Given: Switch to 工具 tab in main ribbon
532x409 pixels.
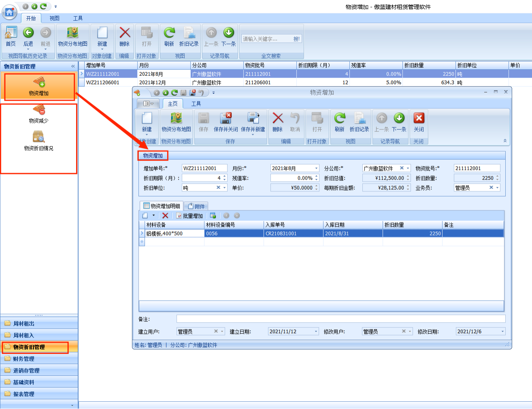Looking at the screenshot, I should [x=78, y=18].
